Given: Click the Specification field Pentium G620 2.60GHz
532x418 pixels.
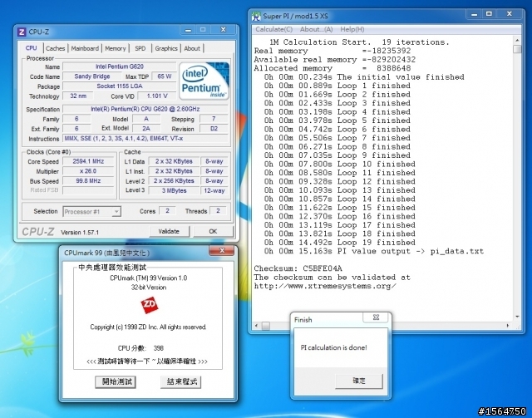Looking at the screenshot, I should click(x=145, y=109).
